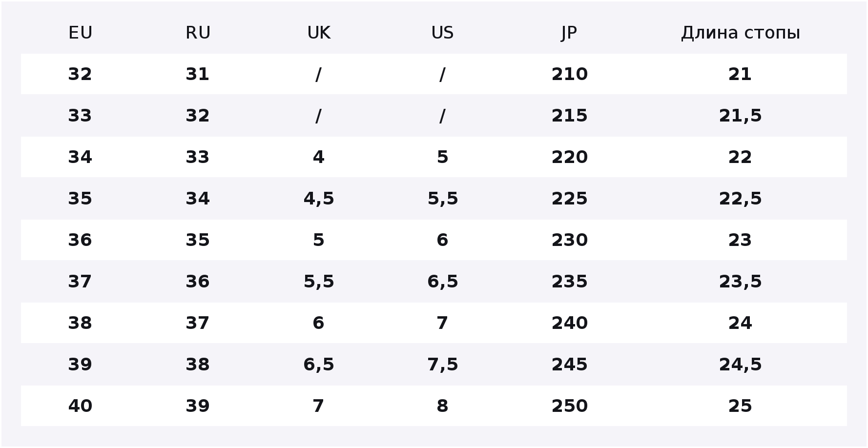
Task: Click the JP column header
Action: pos(569,33)
